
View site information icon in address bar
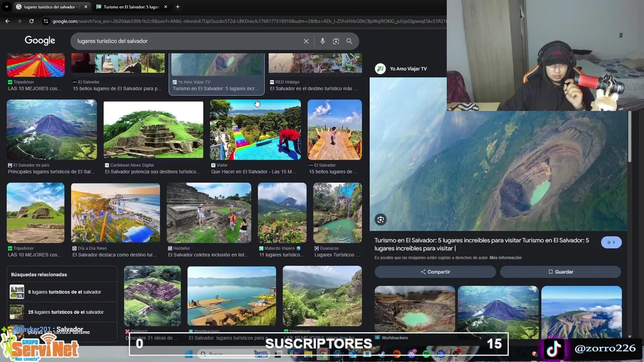click(x=46, y=21)
